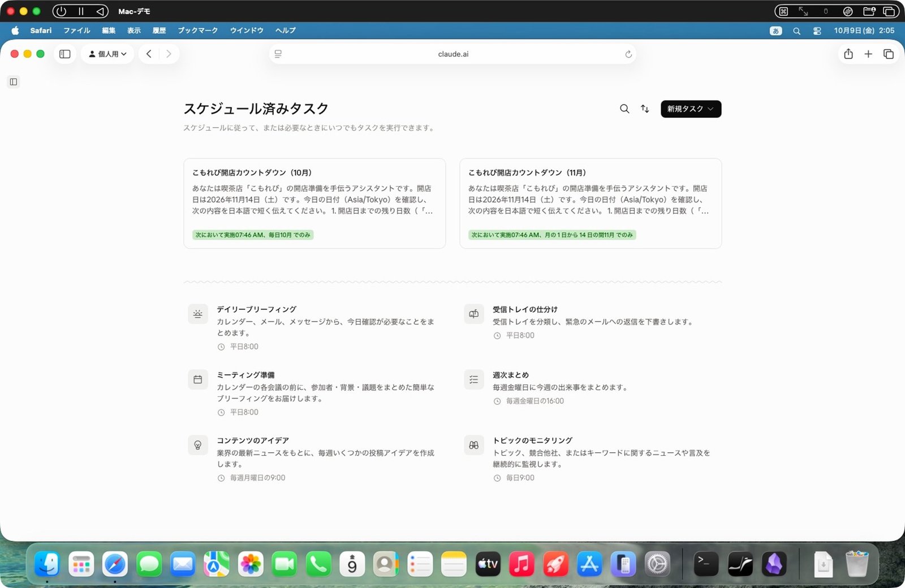
Task: Open System Settings from the Dock
Action: click(657, 564)
